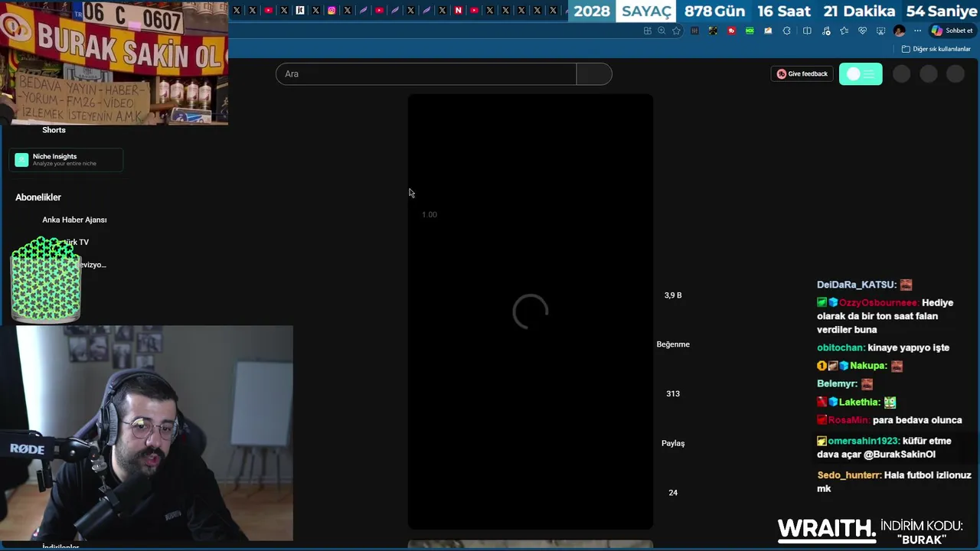Open the black-and-gold extension icon
Screen dimensions: 980x551
click(x=713, y=31)
